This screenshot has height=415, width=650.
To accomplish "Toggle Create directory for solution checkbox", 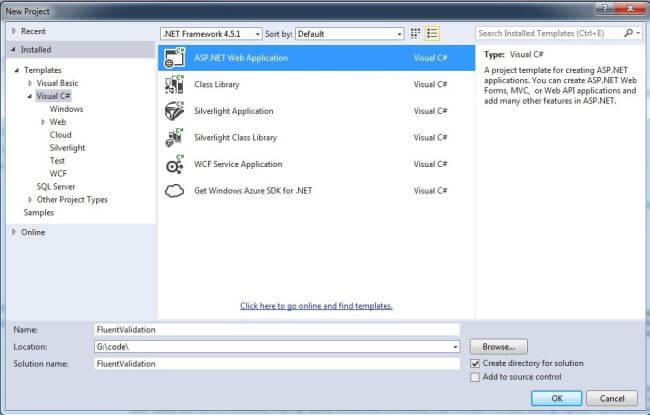I will pyautogui.click(x=475, y=364).
